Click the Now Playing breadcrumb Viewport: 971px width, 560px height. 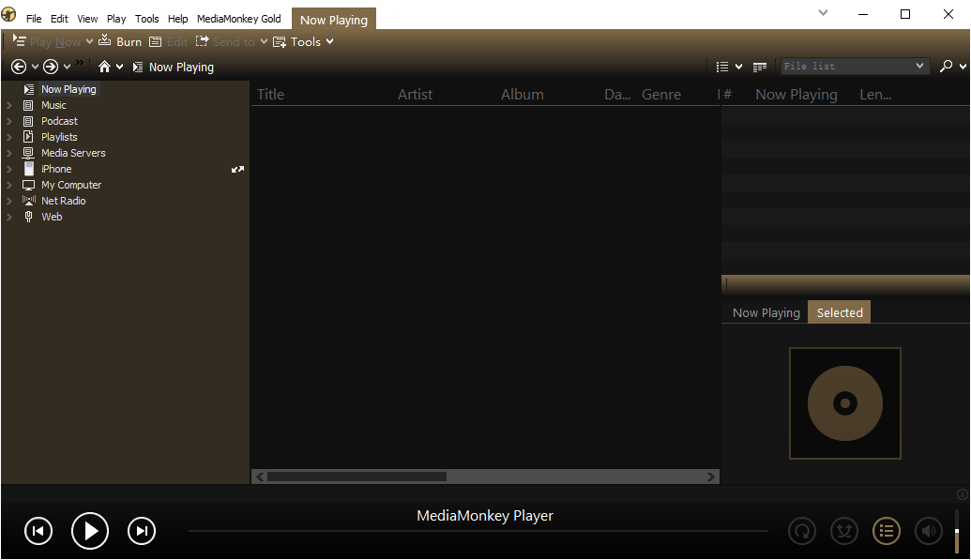coord(174,67)
